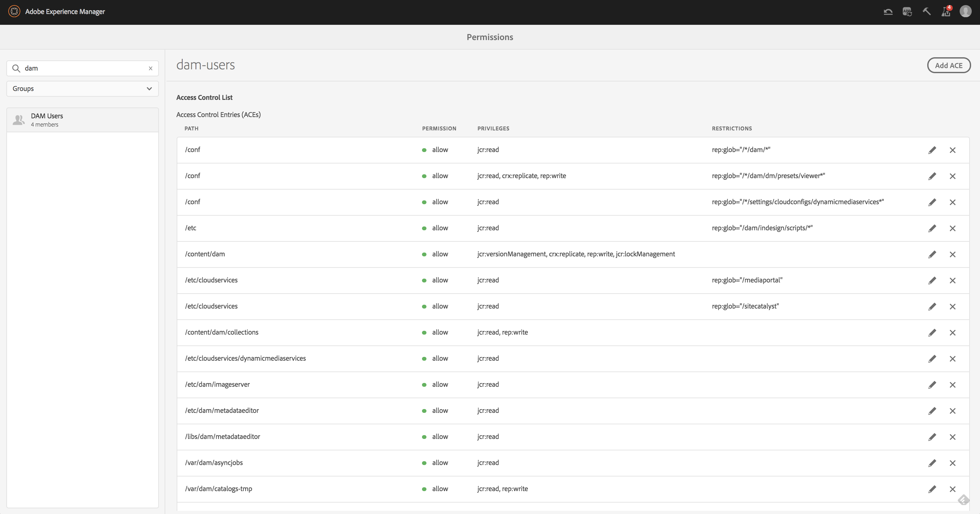
Task: Click the /var/dam/catalogs-tmp path row
Action: point(218,489)
